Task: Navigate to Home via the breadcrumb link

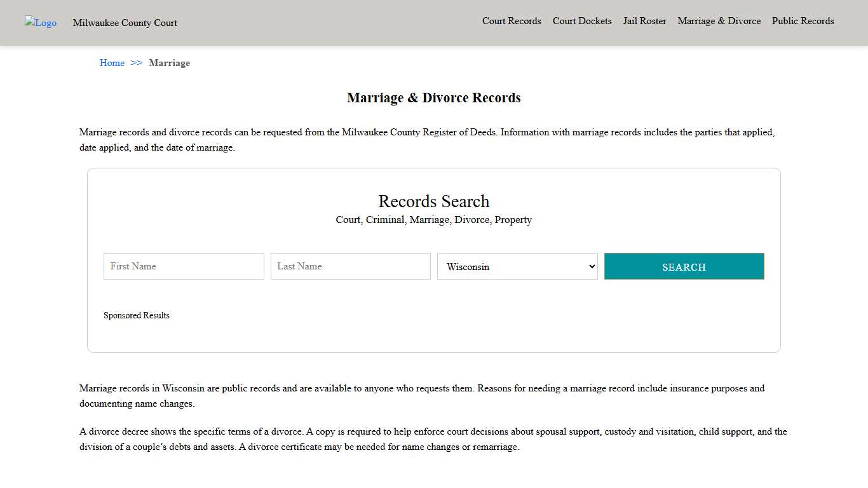Action: pyautogui.click(x=112, y=63)
